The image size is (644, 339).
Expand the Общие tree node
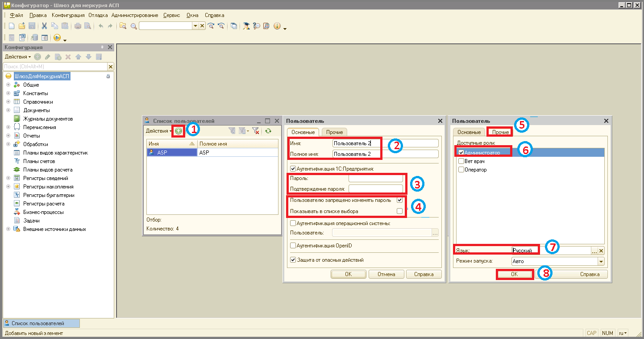click(8, 85)
